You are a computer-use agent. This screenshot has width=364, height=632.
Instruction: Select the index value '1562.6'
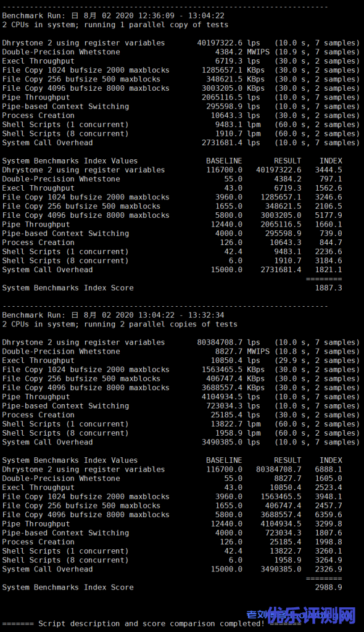click(329, 188)
